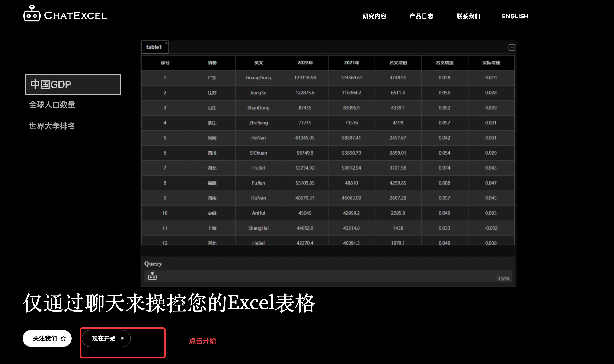Select the table1 tab

[x=154, y=47]
